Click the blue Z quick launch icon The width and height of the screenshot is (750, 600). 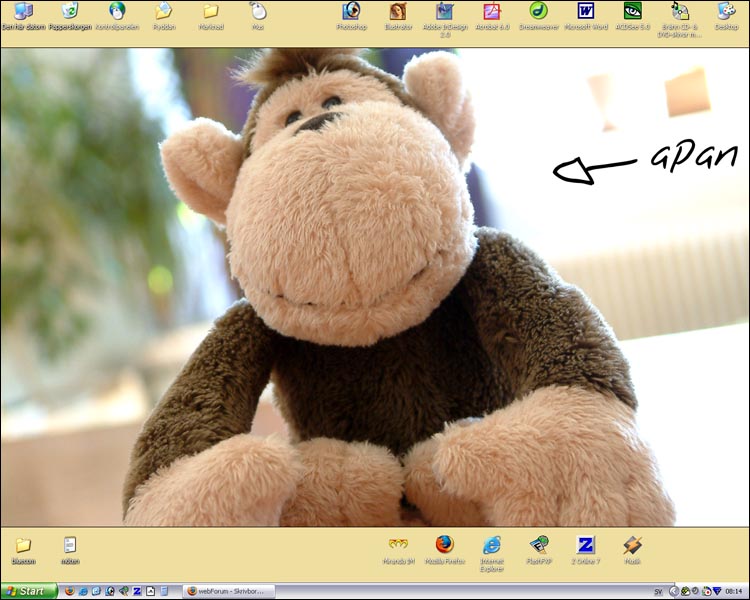click(137, 591)
